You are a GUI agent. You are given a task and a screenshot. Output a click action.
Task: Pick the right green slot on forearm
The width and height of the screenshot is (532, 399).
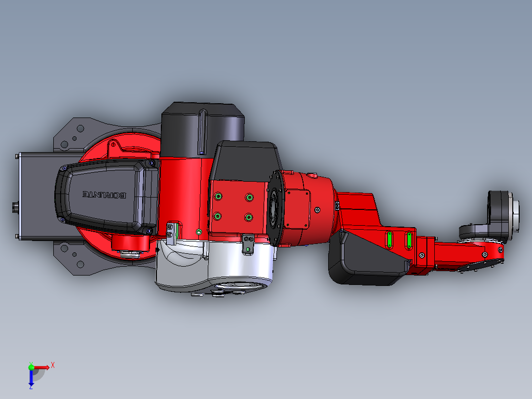(409, 240)
